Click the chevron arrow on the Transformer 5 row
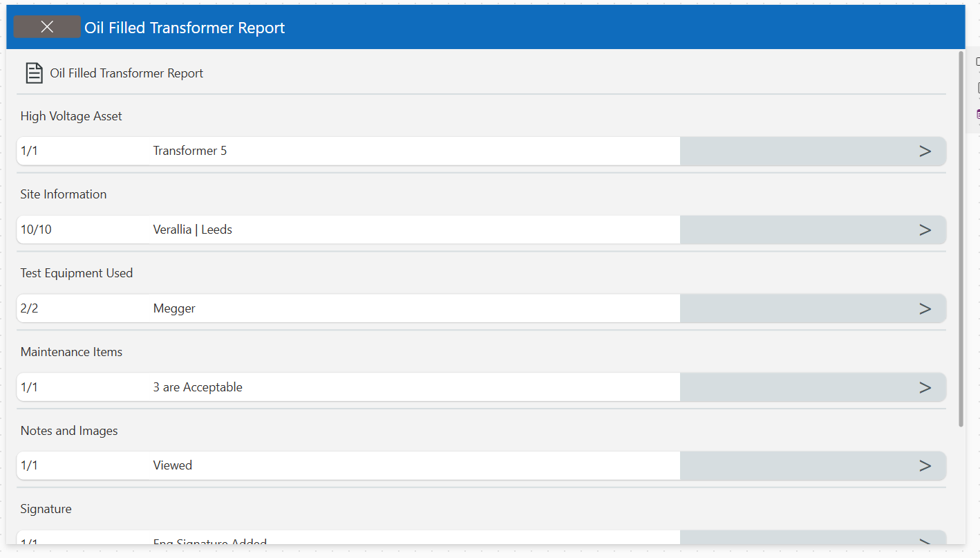 point(925,151)
